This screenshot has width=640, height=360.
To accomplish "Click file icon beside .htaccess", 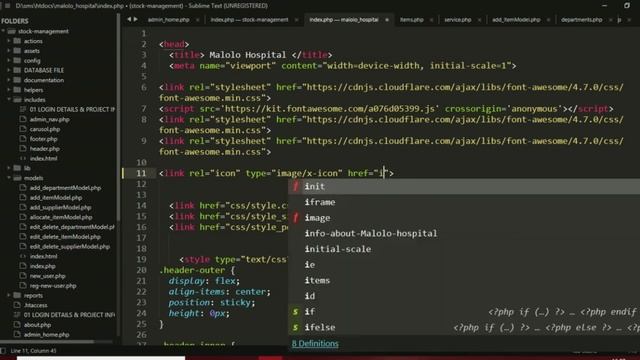I will (17, 305).
